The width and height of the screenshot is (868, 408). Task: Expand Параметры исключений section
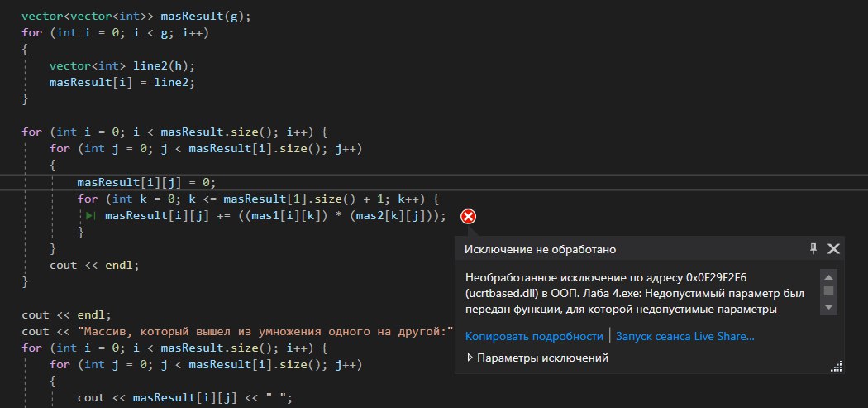[x=537, y=358]
